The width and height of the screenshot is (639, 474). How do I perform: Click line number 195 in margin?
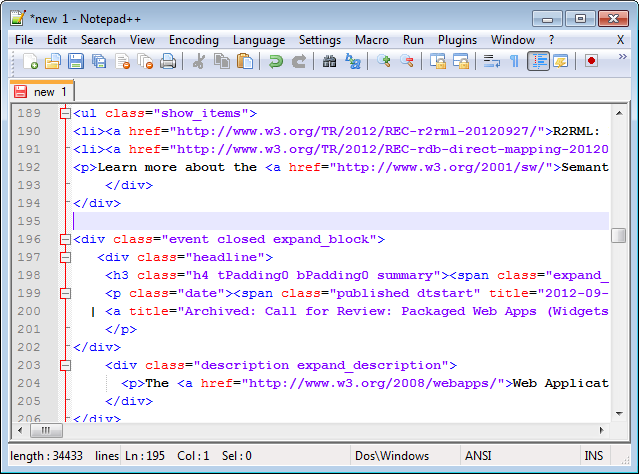29,221
